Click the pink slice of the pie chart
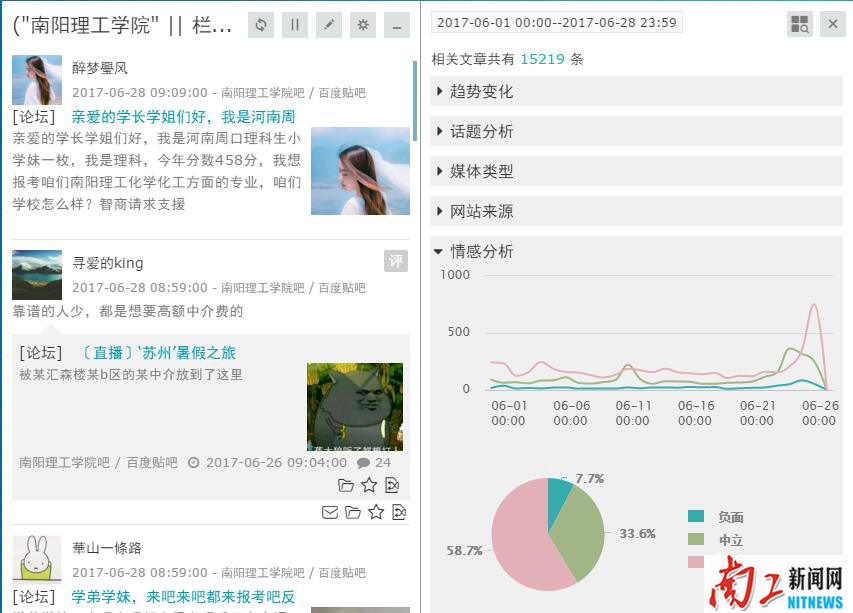The width and height of the screenshot is (853, 613). 518,540
